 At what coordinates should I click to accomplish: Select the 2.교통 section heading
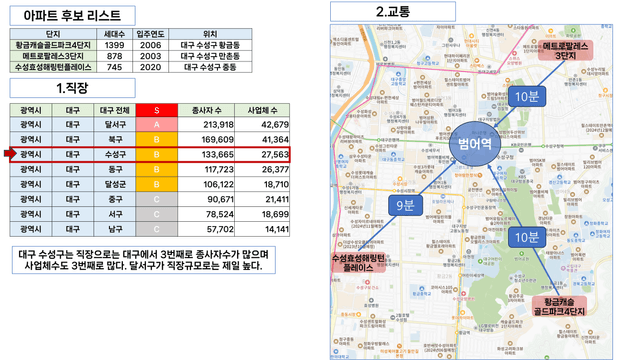pyautogui.click(x=393, y=11)
